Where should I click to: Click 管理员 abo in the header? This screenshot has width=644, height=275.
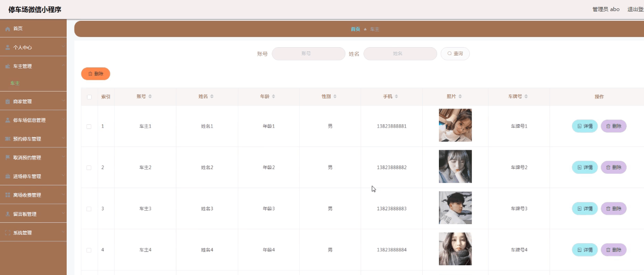click(606, 9)
